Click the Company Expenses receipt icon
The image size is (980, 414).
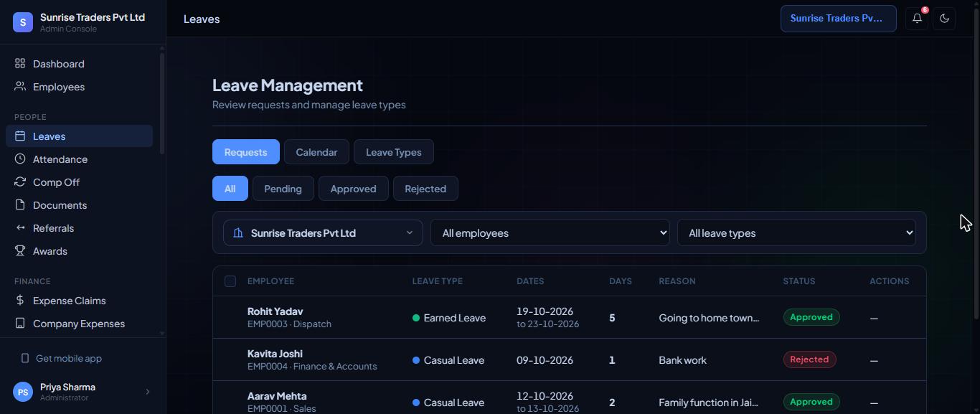pyautogui.click(x=20, y=324)
